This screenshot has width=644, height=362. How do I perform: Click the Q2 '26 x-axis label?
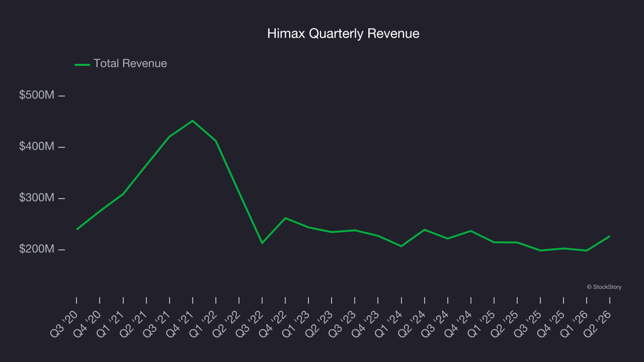coord(598,323)
